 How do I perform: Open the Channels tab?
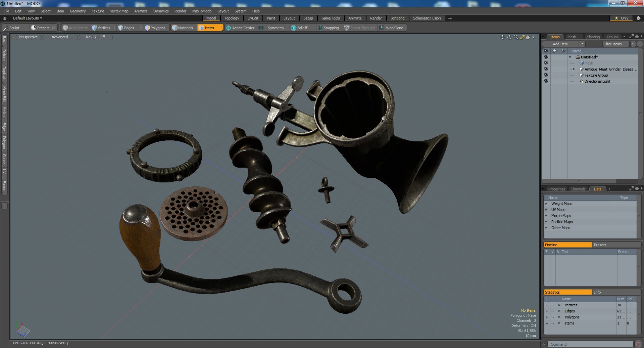578,189
